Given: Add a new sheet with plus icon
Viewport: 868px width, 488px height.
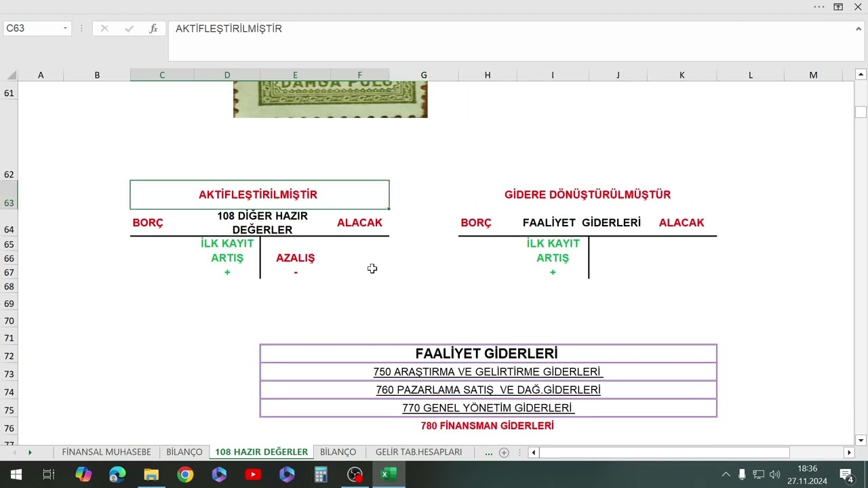Looking at the screenshot, I should [504, 452].
